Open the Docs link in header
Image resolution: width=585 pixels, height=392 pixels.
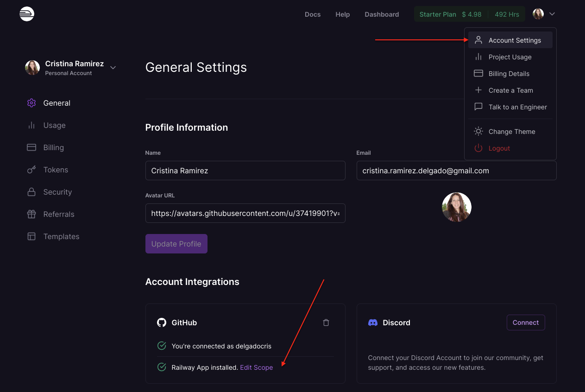(313, 14)
